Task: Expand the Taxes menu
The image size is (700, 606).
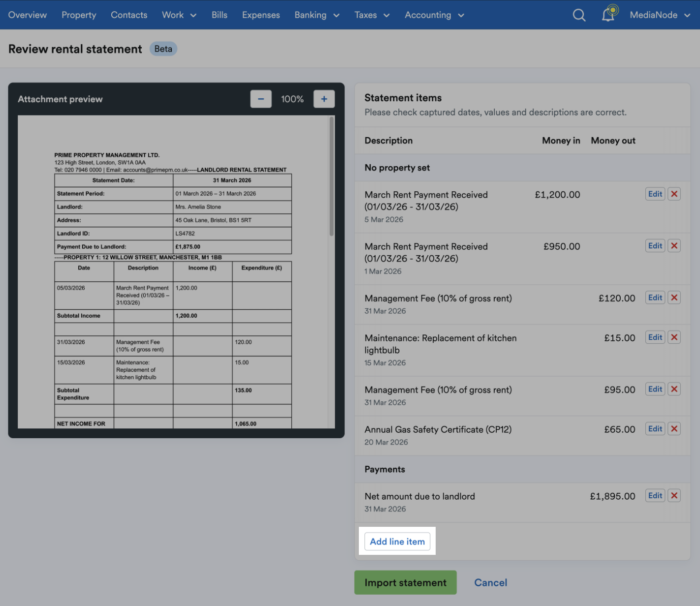Action: pyautogui.click(x=372, y=15)
